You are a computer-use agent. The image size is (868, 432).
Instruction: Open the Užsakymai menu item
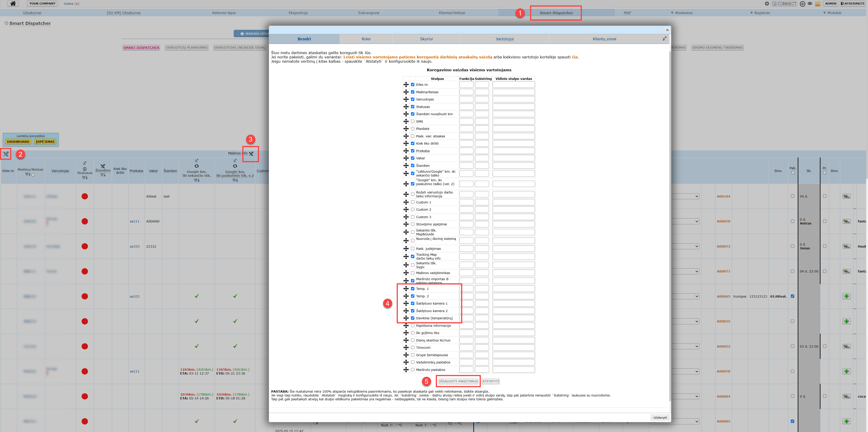click(x=32, y=13)
